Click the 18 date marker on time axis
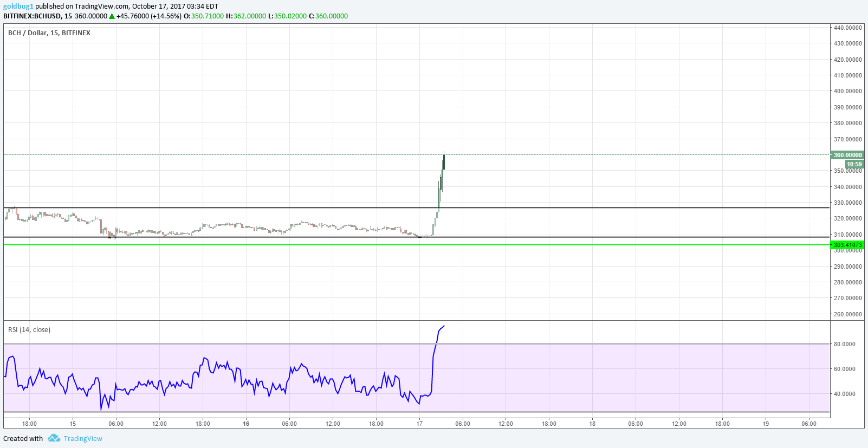This screenshot has width=868, height=448. [592, 424]
